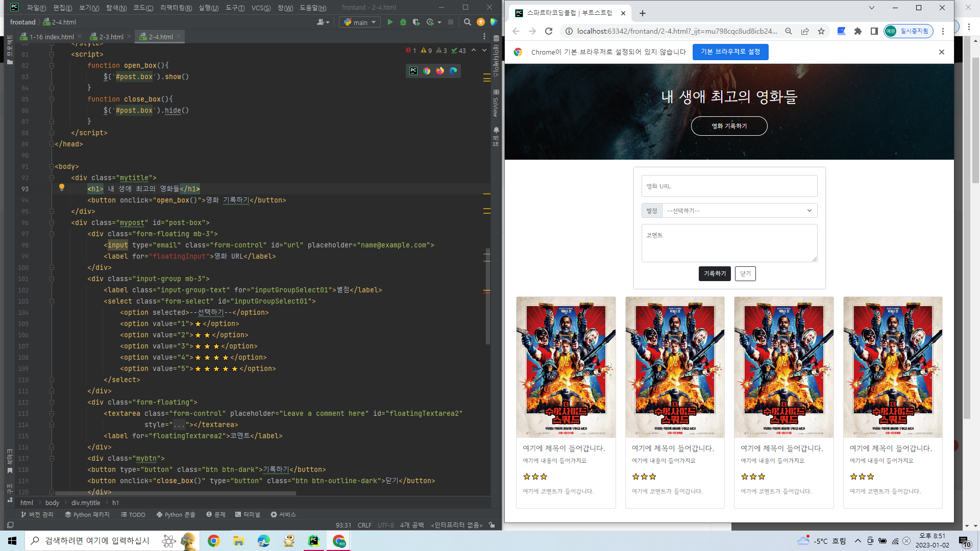Open the 터미널 tool window tab
The width and height of the screenshot is (980, 551).
pos(248,514)
